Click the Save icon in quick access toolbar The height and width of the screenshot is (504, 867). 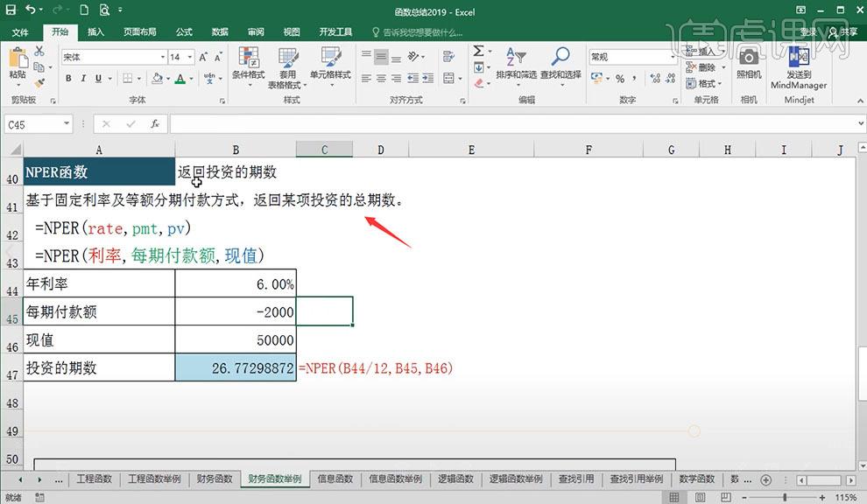point(11,10)
